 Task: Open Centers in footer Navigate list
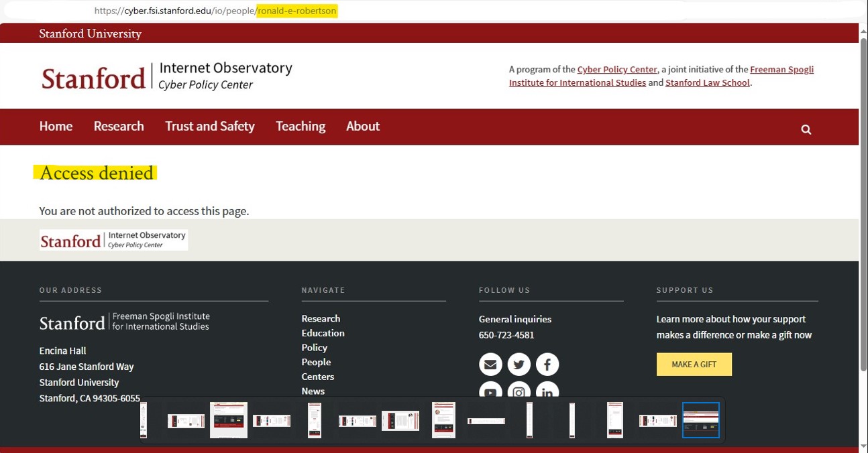click(x=318, y=377)
